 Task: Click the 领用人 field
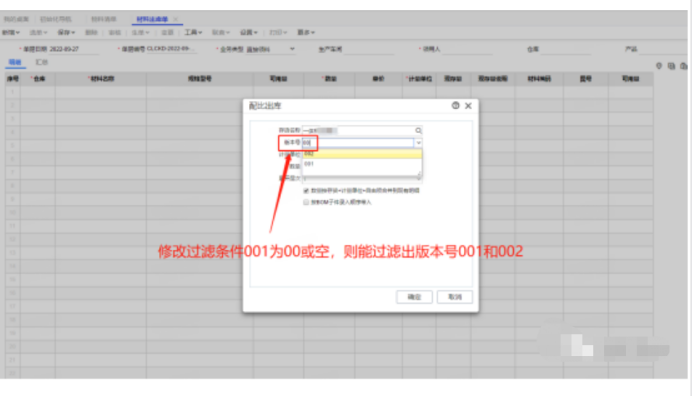click(x=466, y=49)
